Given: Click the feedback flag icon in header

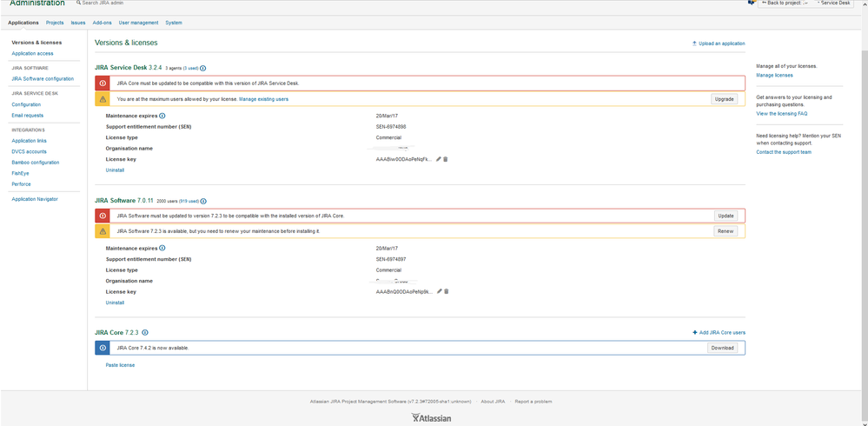Looking at the screenshot, I should 752,3.
